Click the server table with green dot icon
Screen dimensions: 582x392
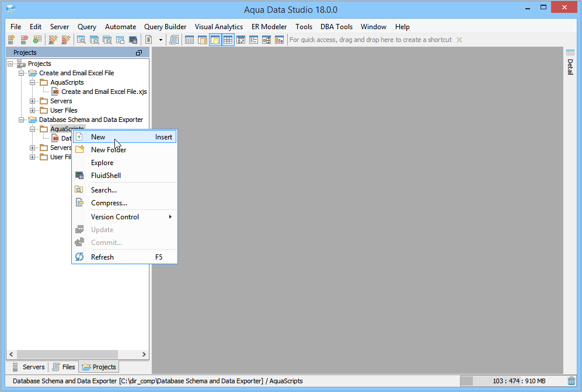[x=37, y=40]
